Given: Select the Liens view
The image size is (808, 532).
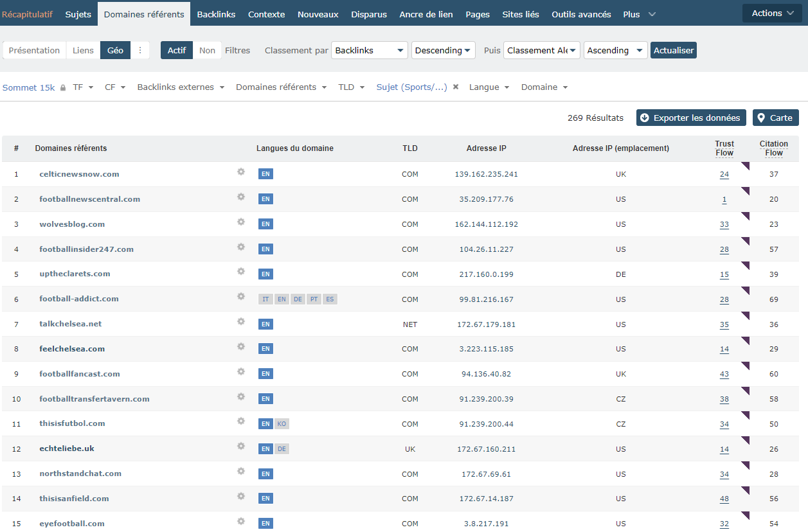Looking at the screenshot, I should coord(83,50).
